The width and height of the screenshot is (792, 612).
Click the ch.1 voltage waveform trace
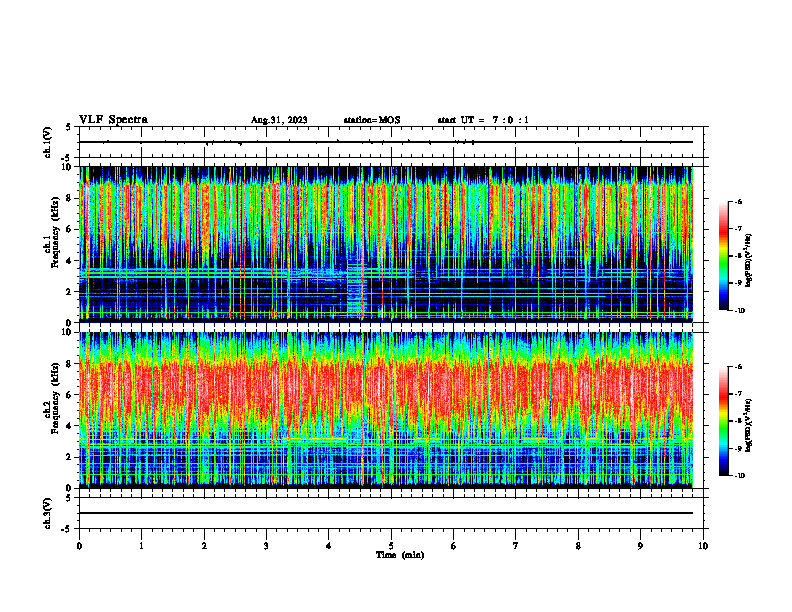(x=386, y=142)
